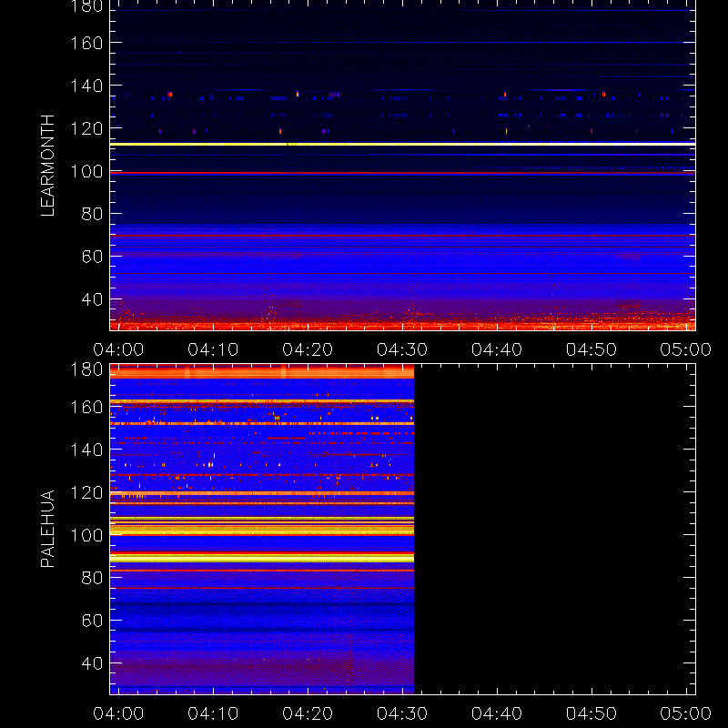Select the 100 tick label on Learmonth plot

pyautogui.click(x=86, y=171)
